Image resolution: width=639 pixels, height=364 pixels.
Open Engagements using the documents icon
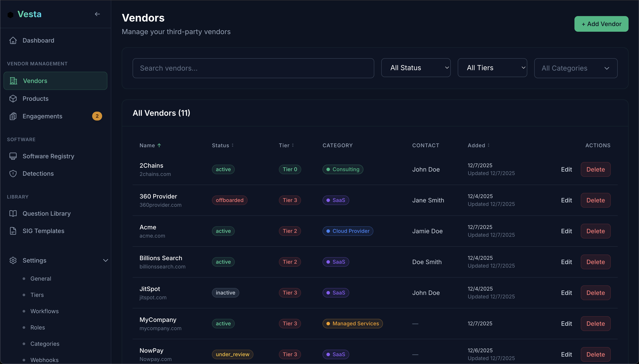pos(13,116)
